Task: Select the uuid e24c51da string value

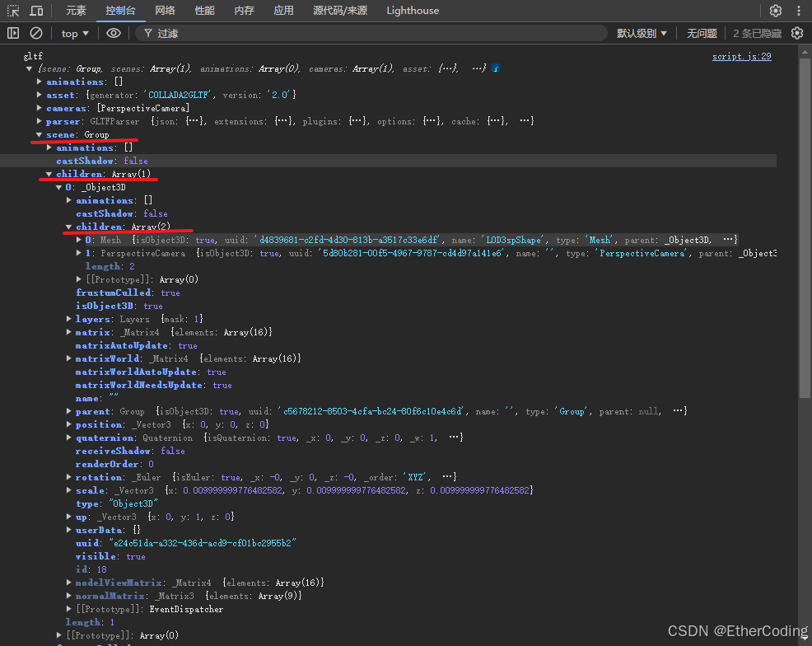Action: 203,543
